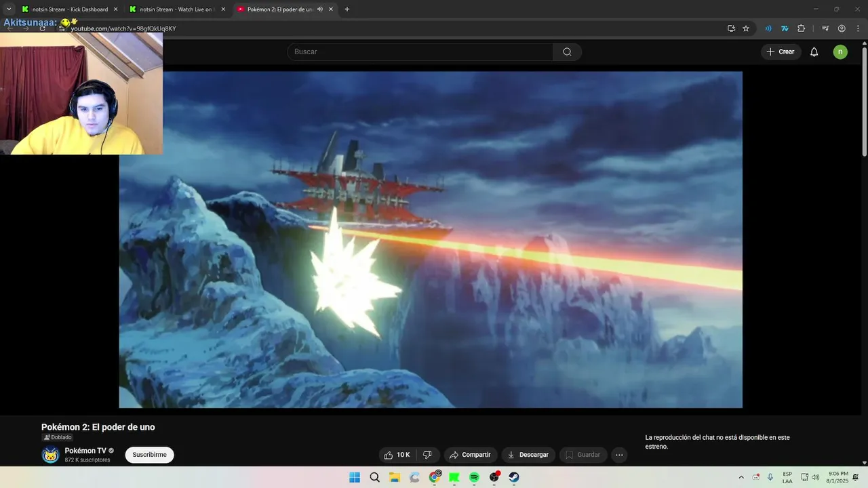Click the install/cast icon in address bar
The image size is (868, 488).
731,28
